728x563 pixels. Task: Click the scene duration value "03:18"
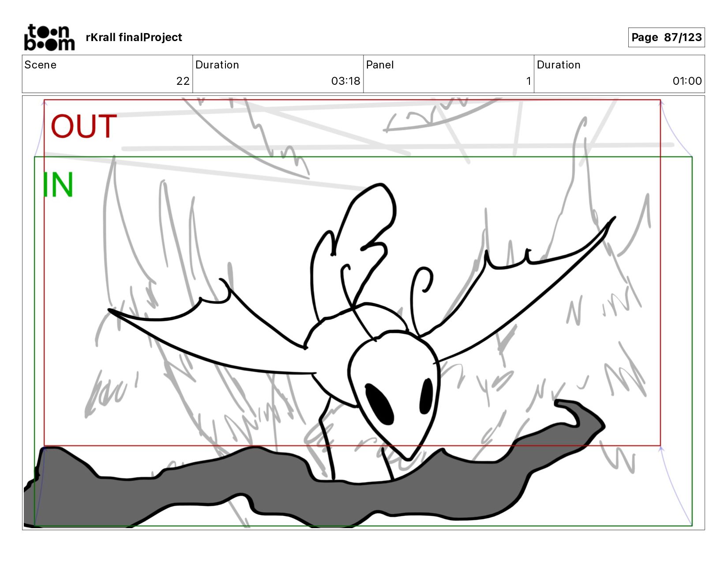pyautogui.click(x=346, y=81)
